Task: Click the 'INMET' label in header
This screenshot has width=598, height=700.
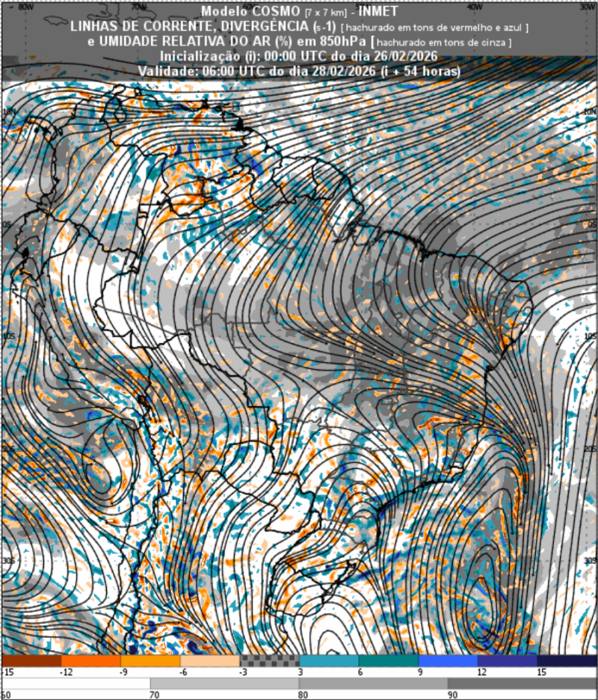Action: 377,12
